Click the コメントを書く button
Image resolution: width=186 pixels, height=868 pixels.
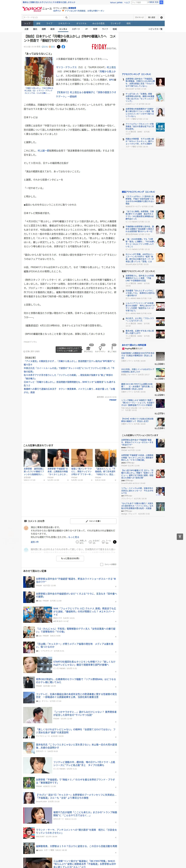coord(93,521)
